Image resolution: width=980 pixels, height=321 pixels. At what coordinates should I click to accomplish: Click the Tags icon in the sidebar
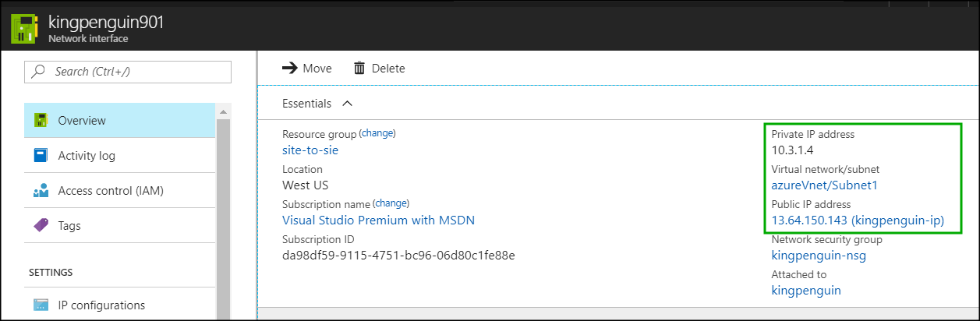[41, 225]
